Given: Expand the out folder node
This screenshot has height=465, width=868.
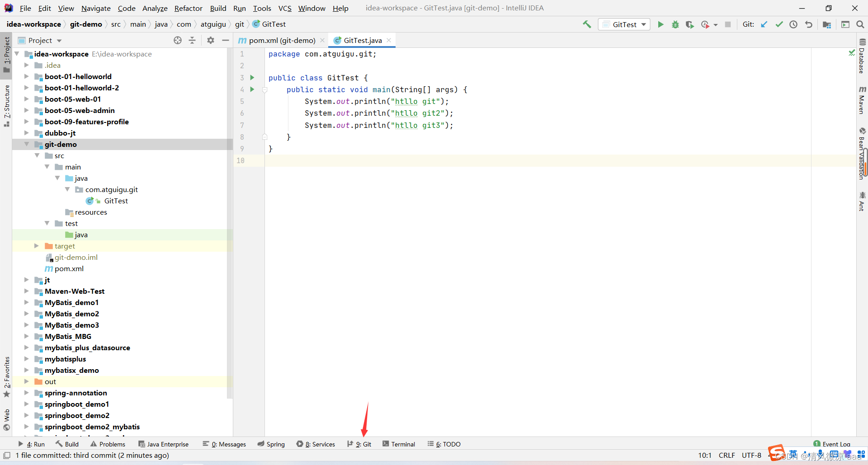Looking at the screenshot, I should coord(27,381).
